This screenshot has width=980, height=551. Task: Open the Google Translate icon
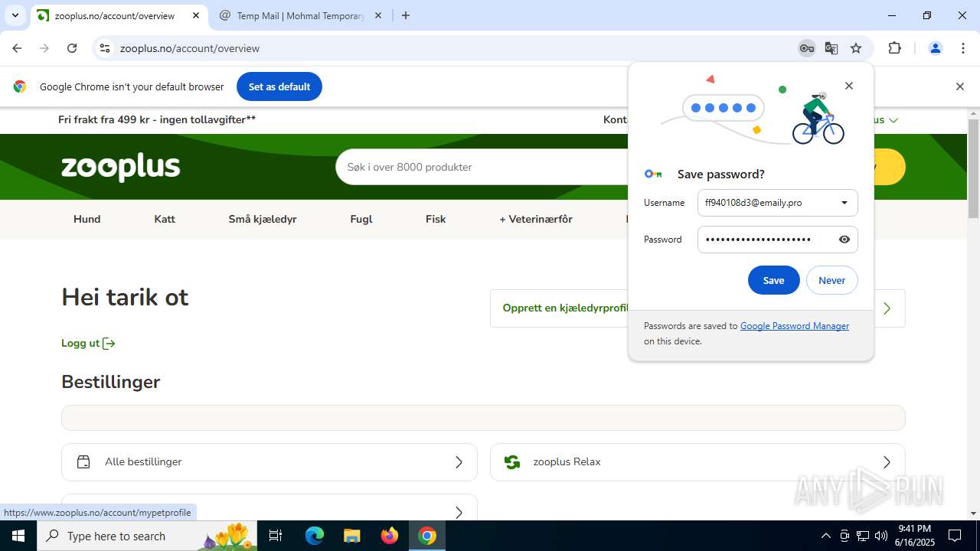(831, 48)
